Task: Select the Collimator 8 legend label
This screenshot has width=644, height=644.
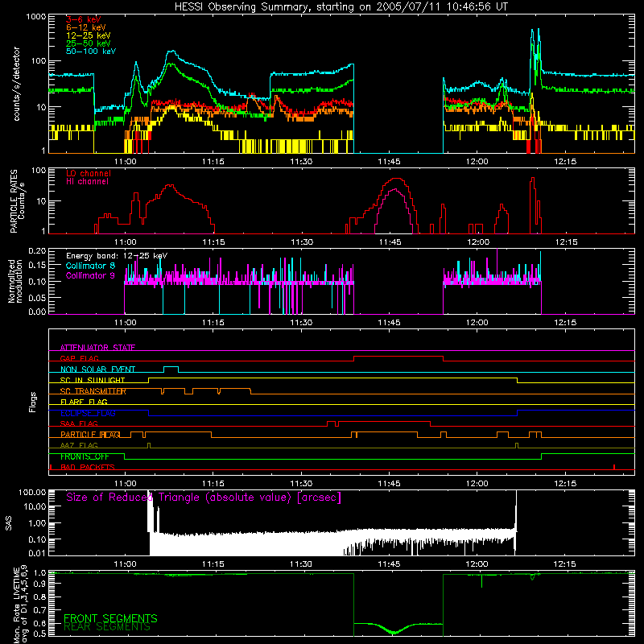Action: 90,266
